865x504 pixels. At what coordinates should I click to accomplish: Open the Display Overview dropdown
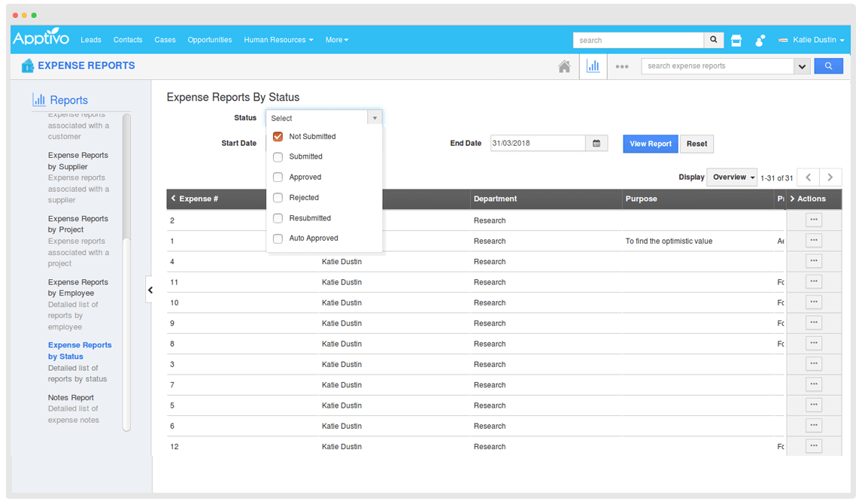[733, 178]
